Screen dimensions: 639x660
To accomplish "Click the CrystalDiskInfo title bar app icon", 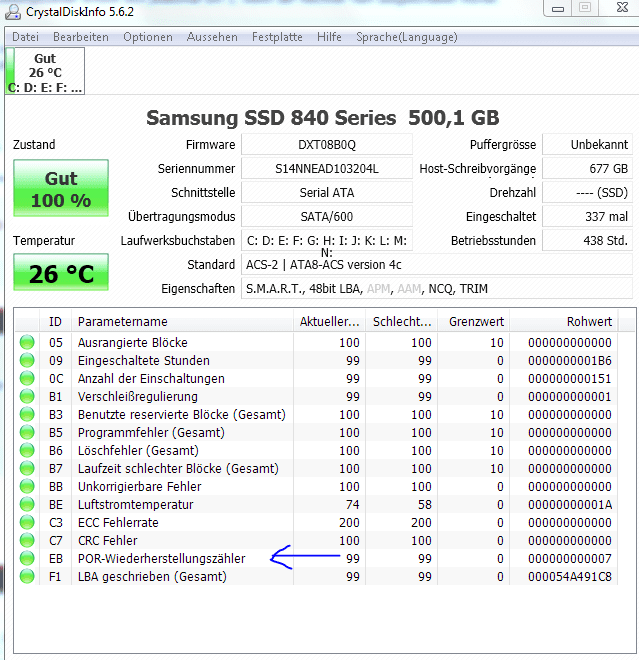I will tap(13, 12).
